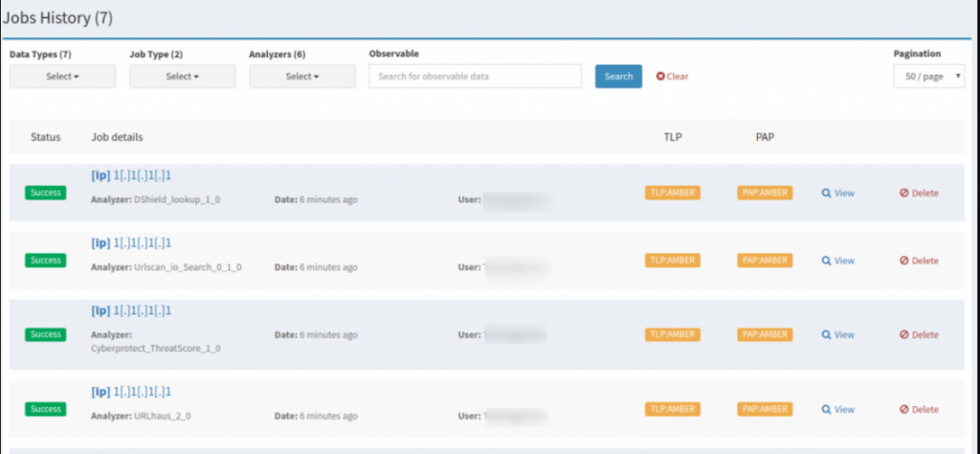Click the Success badge in the DShield_lookup row

click(x=46, y=193)
